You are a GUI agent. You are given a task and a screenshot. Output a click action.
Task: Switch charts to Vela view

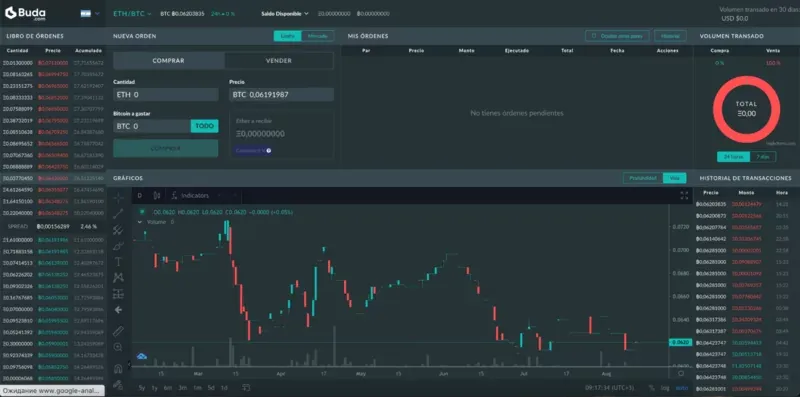674,178
